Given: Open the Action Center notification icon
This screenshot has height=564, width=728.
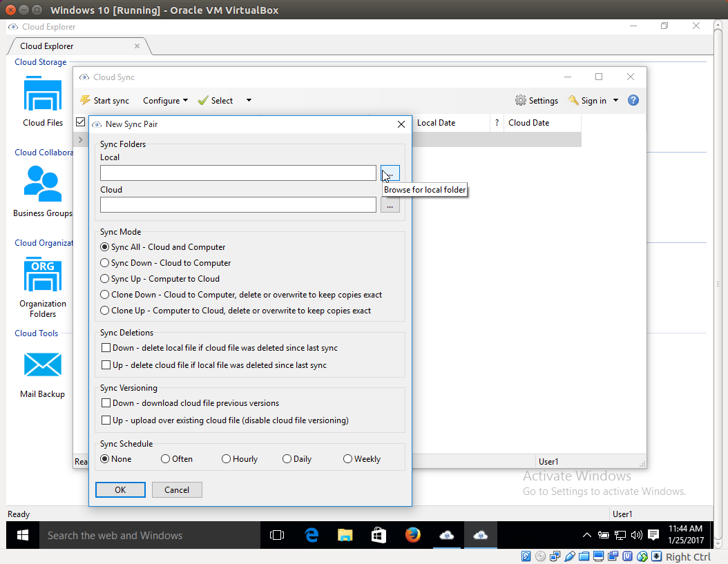Looking at the screenshot, I should [x=653, y=535].
